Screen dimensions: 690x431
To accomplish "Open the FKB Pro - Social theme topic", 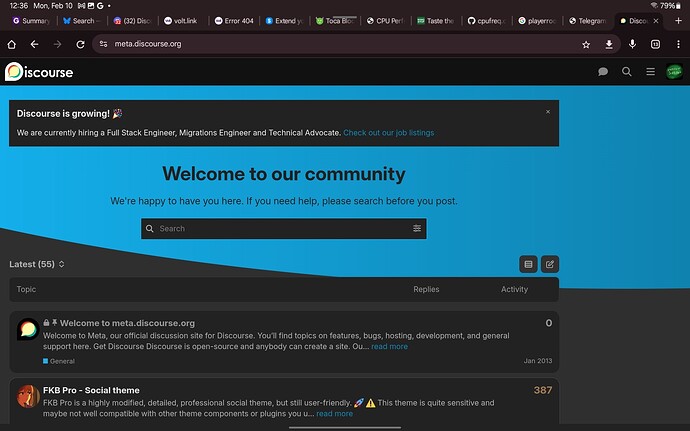I will point(91,390).
